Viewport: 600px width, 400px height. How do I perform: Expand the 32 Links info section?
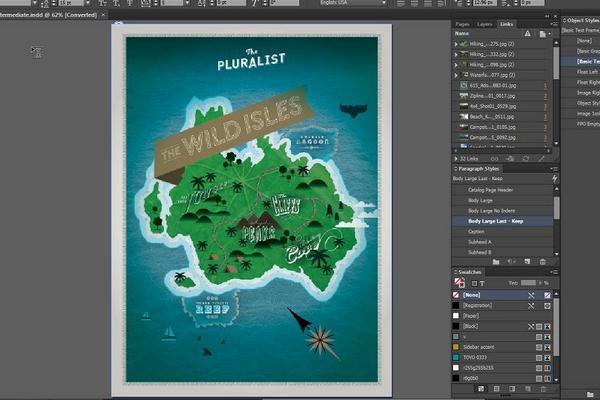pos(456,158)
